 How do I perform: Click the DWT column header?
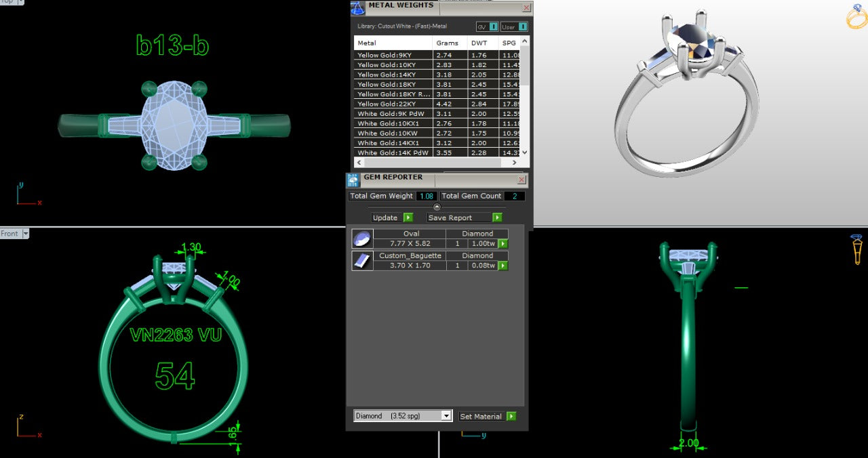(483, 43)
